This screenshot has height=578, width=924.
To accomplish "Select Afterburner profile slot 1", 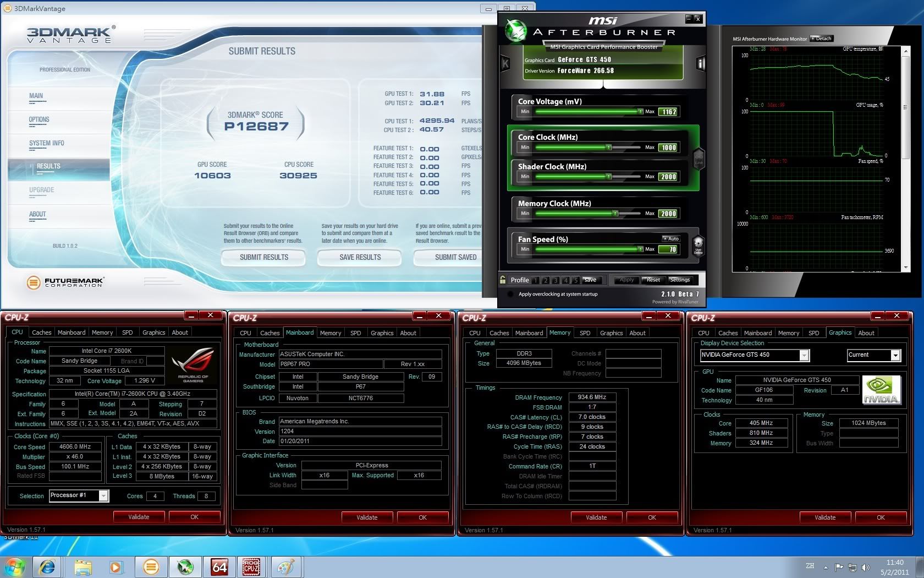I will [x=535, y=280].
